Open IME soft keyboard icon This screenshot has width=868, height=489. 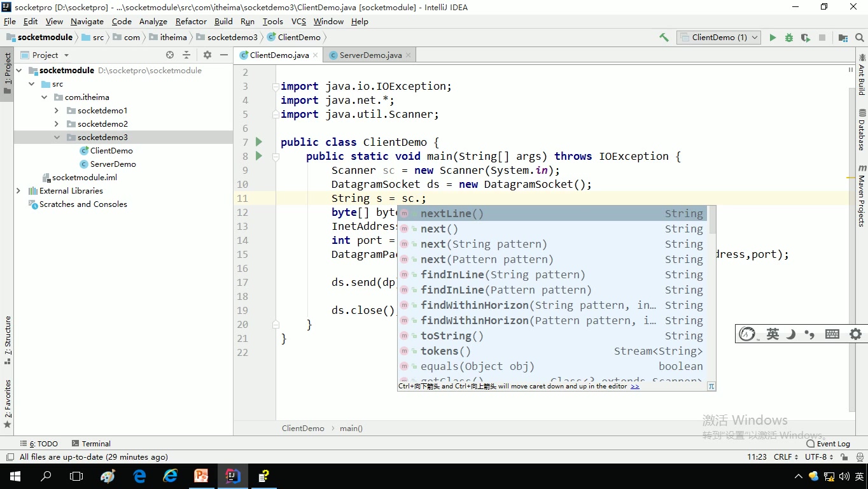[x=832, y=334]
